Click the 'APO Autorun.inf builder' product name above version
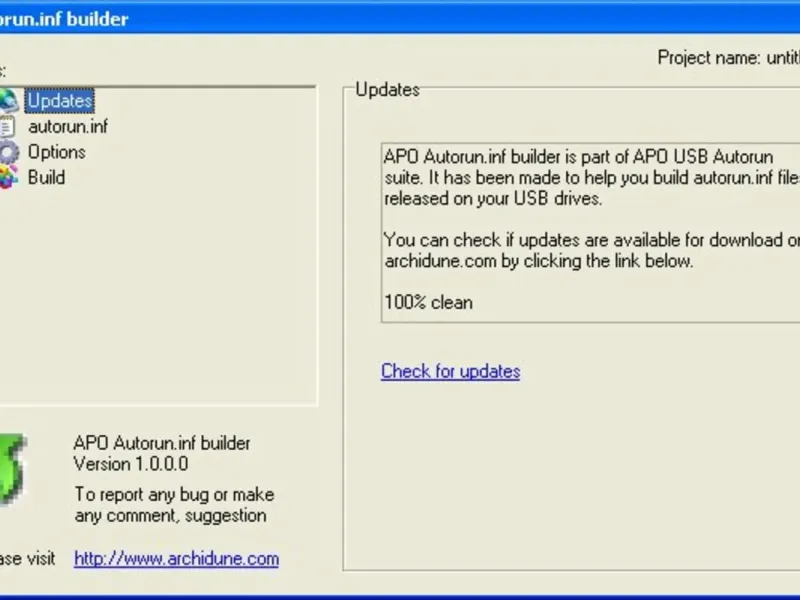Image resolution: width=800 pixels, height=600 pixels. (162, 443)
